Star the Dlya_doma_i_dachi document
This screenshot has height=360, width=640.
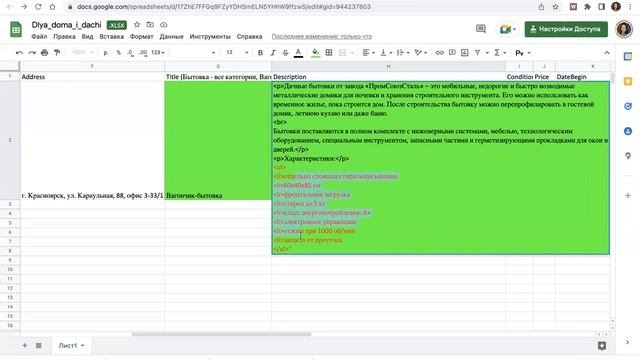(x=137, y=25)
